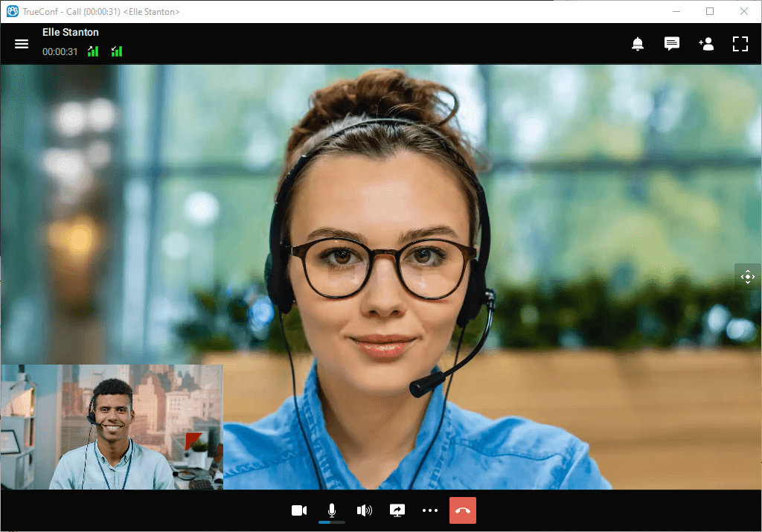Click the microphone level bar
762x532 pixels.
point(332,522)
